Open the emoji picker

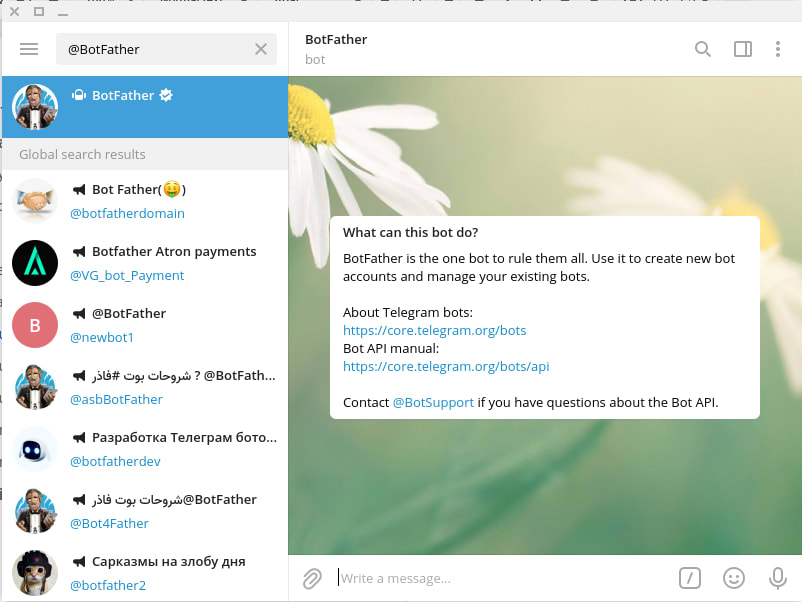coord(733,578)
